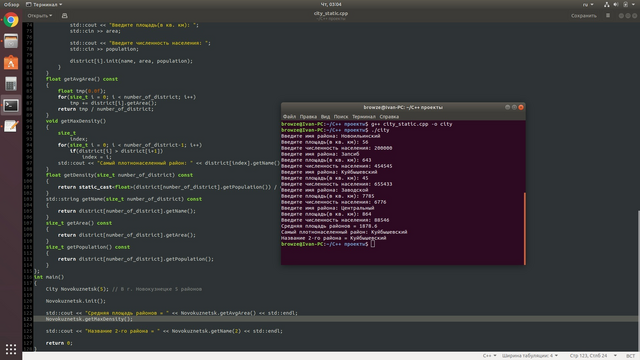Open the Терминал app menu in top bar

[x=44, y=4]
